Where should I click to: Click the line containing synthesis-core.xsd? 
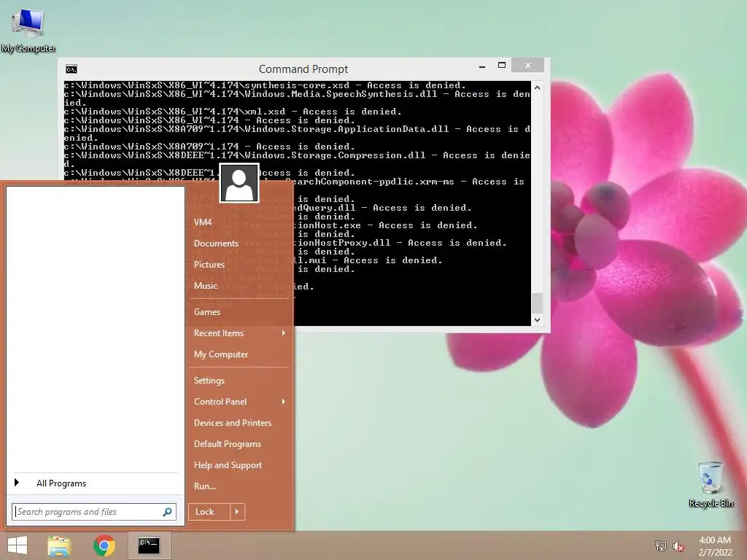click(x=265, y=85)
